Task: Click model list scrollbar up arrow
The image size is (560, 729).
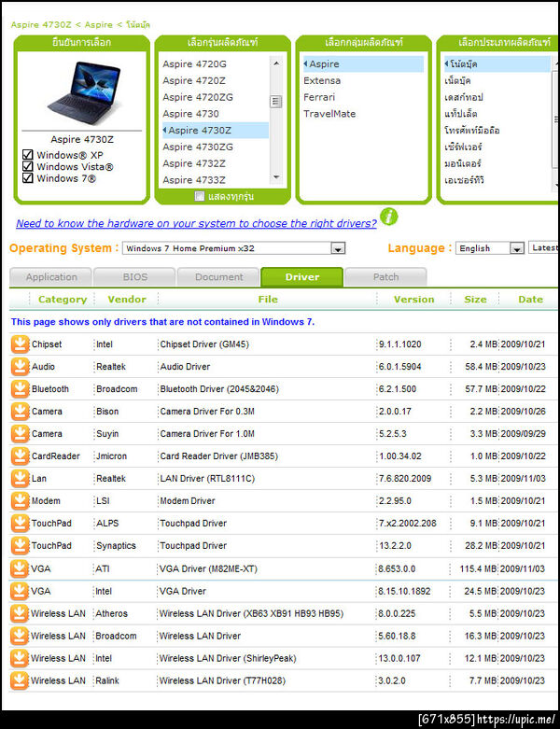Action: click(x=276, y=63)
